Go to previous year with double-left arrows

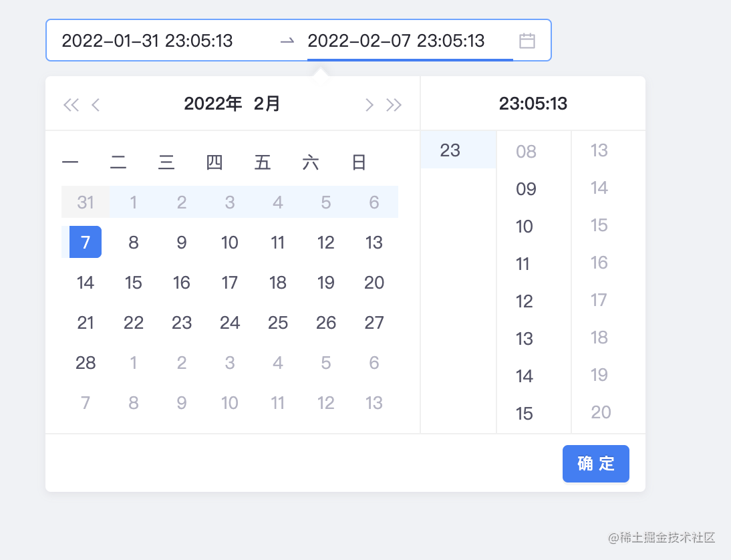click(71, 104)
